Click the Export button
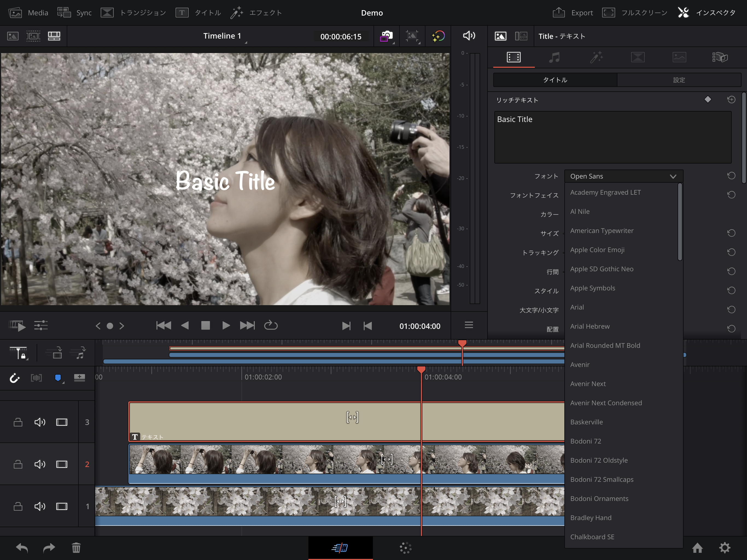The image size is (747, 560). pos(573,12)
